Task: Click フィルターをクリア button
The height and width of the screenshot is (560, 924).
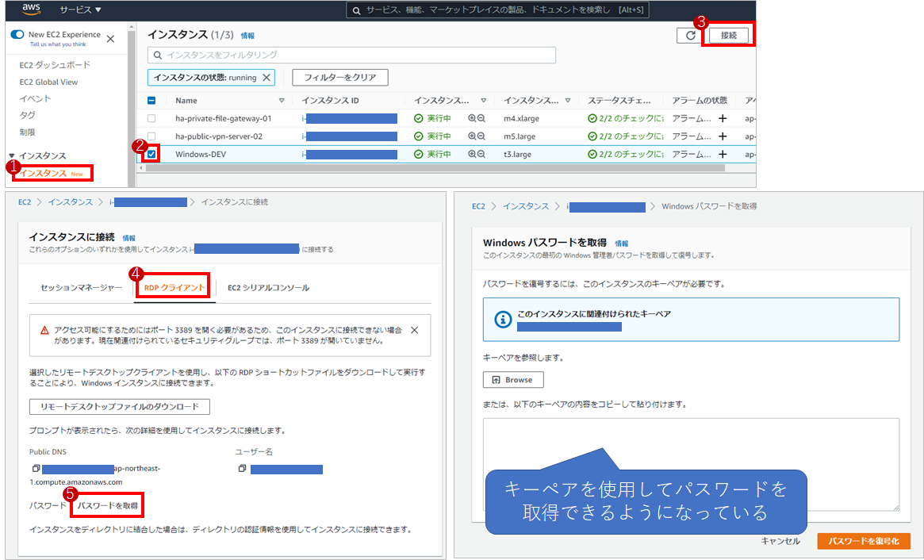Action: pos(340,77)
